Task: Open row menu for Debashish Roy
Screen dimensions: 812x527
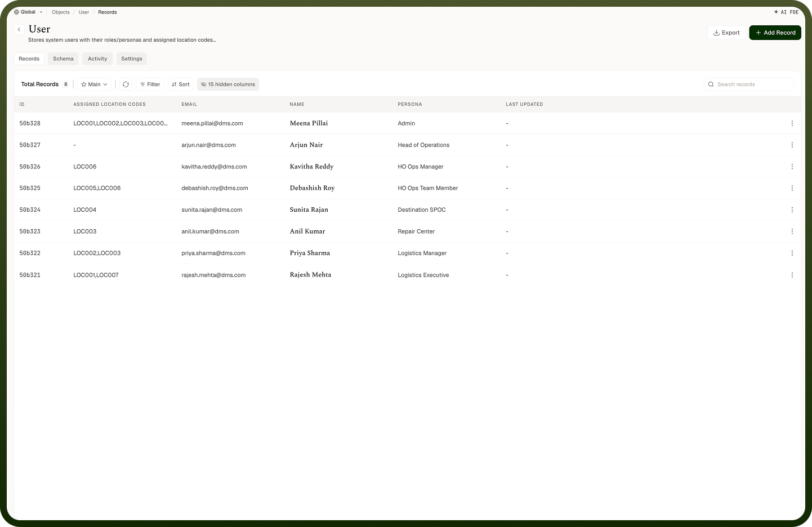Action: [792, 188]
